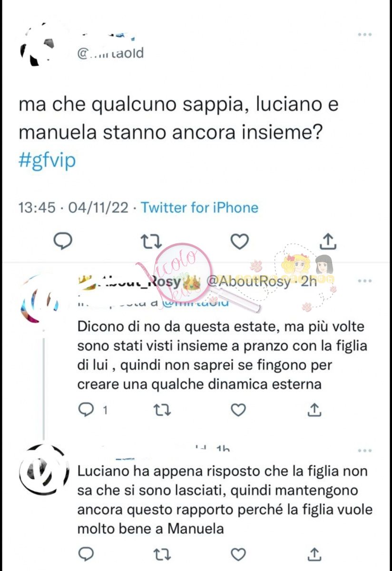
Task: Retweet the last reply about la figlia
Action: coord(162,554)
